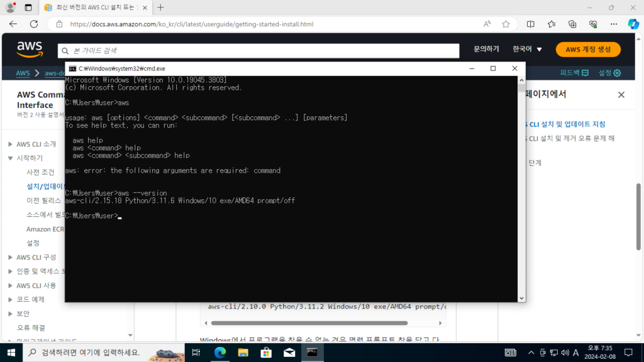Click the 피드백 link

point(574,73)
